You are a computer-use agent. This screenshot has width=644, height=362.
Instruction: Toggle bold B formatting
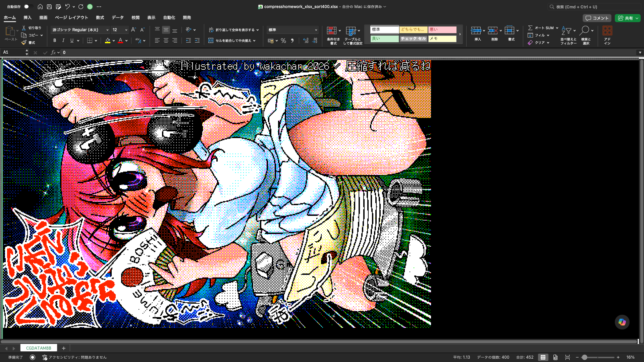click(x=55, y=41)
